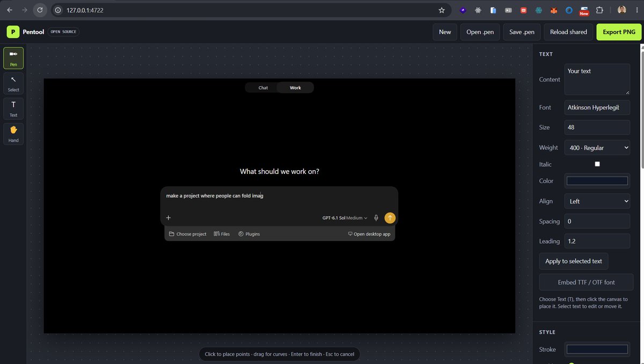This screenshot has width=644, height=364.
Task: Click the blue circle extension icon
Action: pos(569,10)
